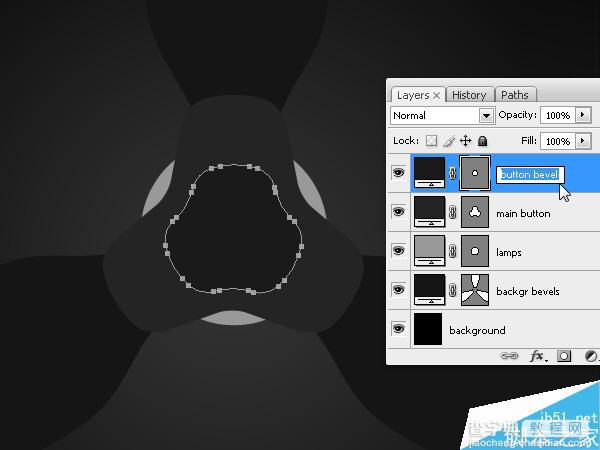Open the Fill slider arrow
This screenshot has height=450, width=600.
583,141
